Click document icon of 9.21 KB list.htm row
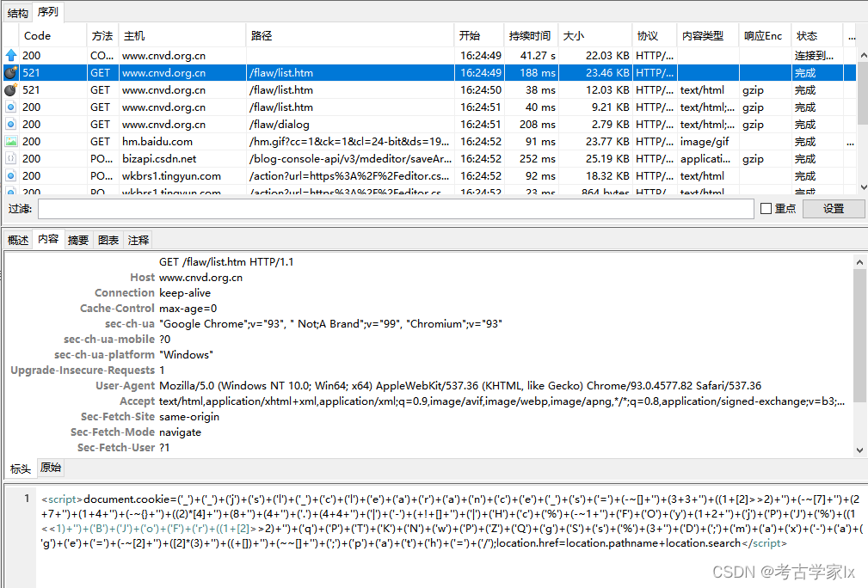Viewport: 868px width, 588px height. 11,107
